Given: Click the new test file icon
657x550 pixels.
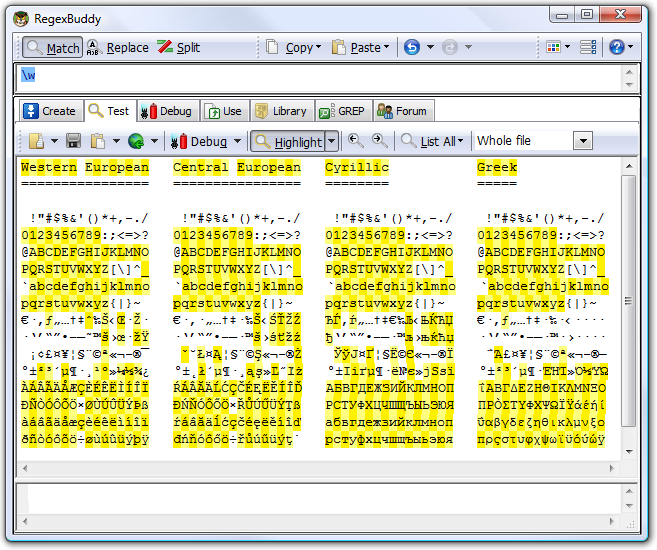Looking at the screenshot, I should click(36, 141).
